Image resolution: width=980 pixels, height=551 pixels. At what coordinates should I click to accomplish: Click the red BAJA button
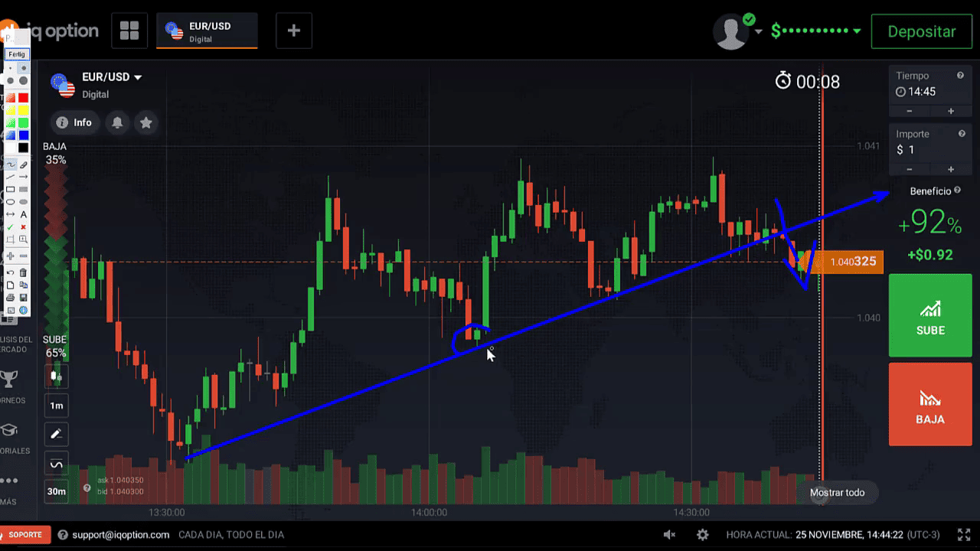[929, 404]
